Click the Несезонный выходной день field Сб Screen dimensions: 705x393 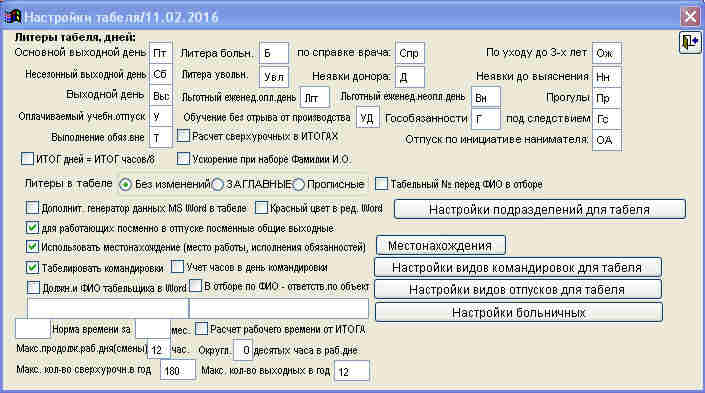coord(161,74)
